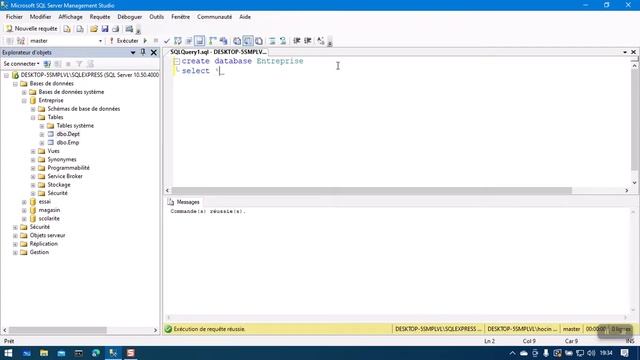
Task: Open the Se connecter dropdown
Action: coord(21,64)
